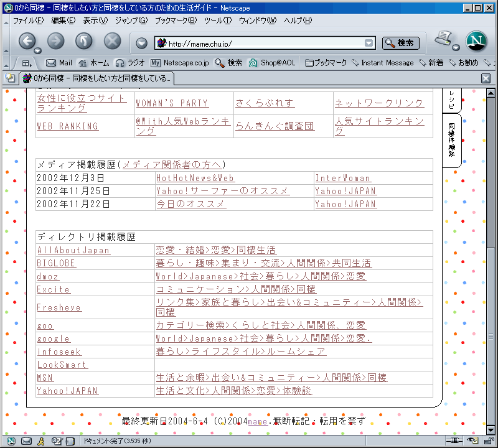
Task: Open the 表示(V) menu
Action: click(x=95, y=21)
